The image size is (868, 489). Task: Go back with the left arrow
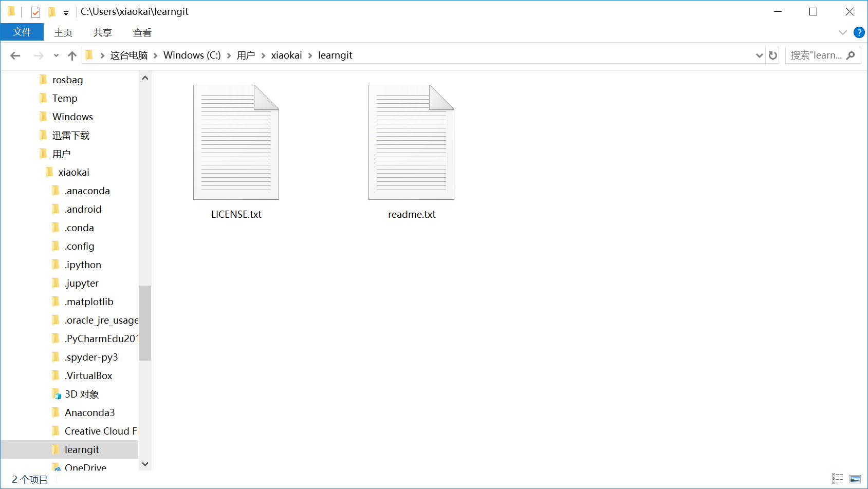15,55
